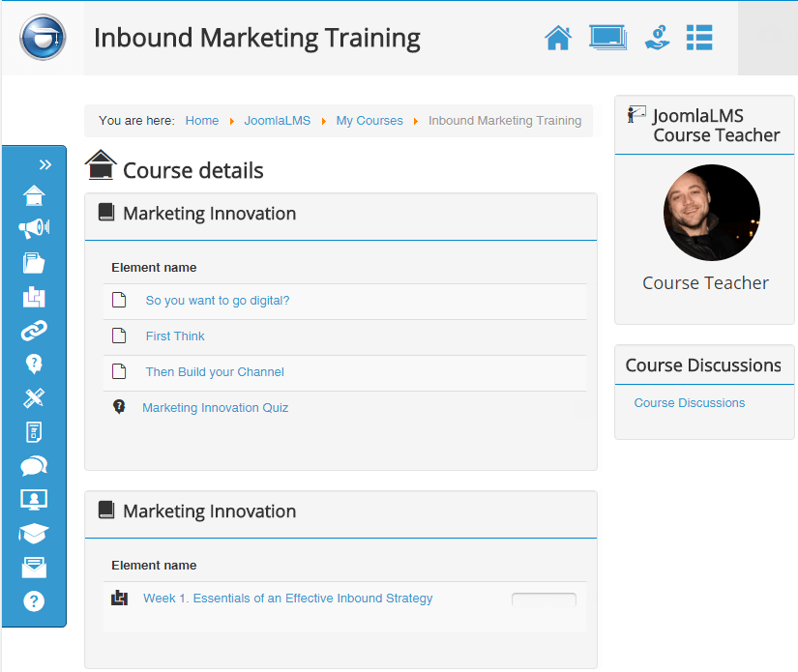Viewport: 798px width, 672px height.
Task: Open the course catalog list icon
Action: [699, 37]
